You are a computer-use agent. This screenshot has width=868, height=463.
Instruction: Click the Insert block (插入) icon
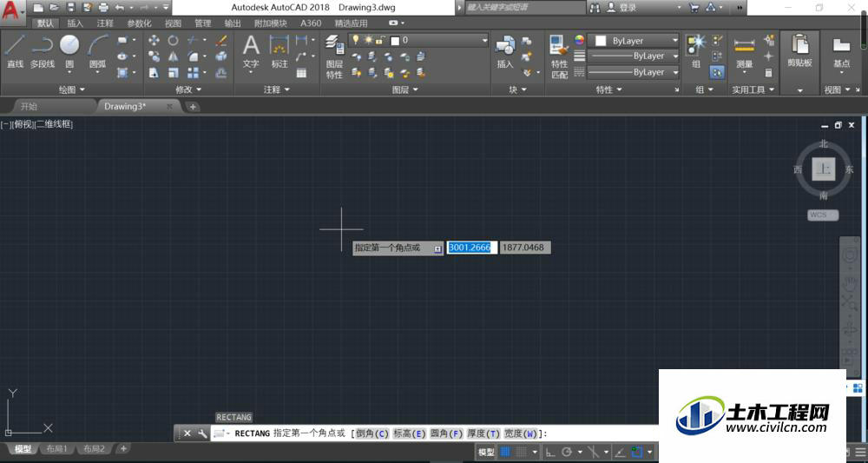pos(505,51)
